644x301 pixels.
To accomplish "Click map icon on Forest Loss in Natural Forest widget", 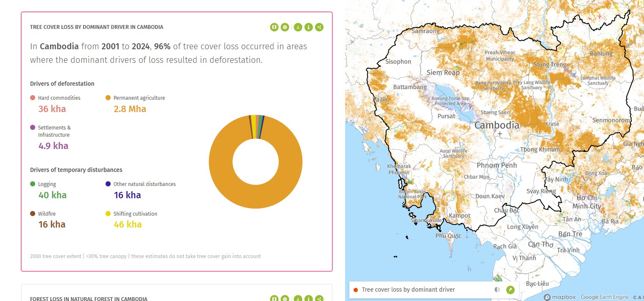I will click(274, 298).
